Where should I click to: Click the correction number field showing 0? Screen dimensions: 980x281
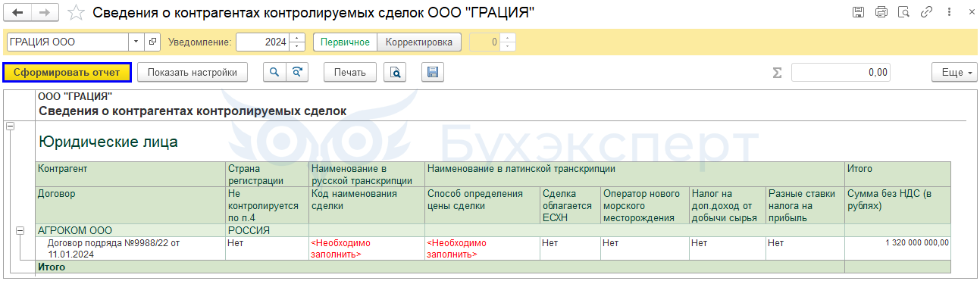[485, 42]
